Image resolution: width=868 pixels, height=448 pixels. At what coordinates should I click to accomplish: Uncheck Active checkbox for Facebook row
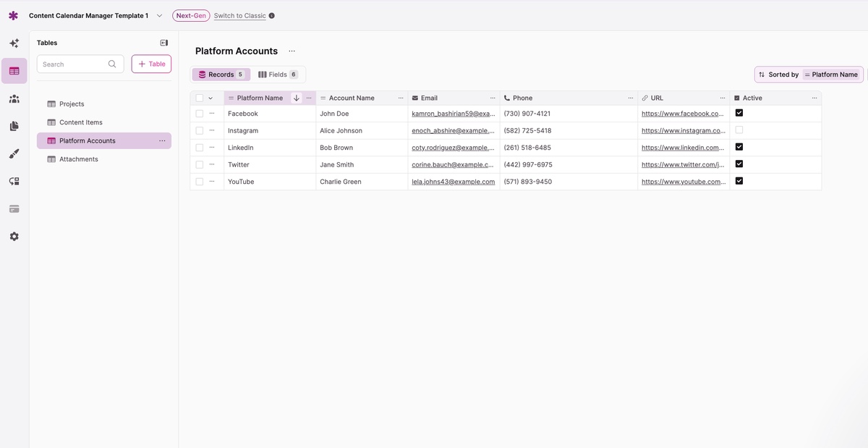click(x=739, y=113)
